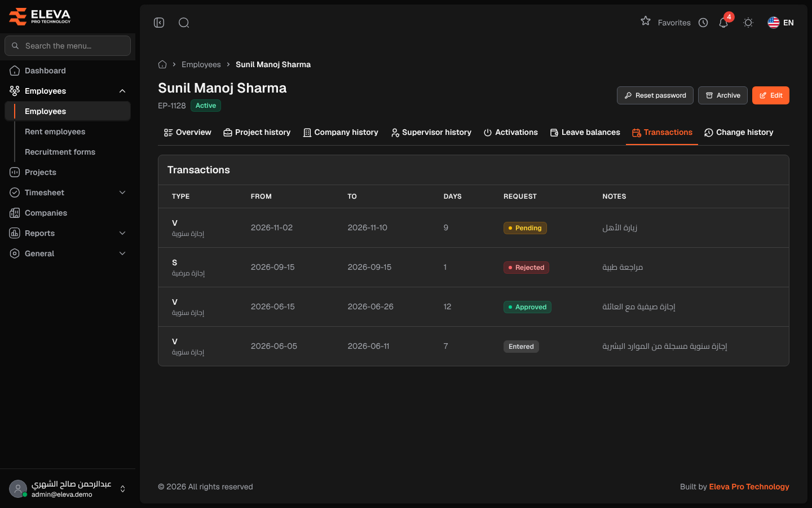Open the search magnifier icon in top bar
The height and width of the screenshot is (508, 812).
(184, 23)
